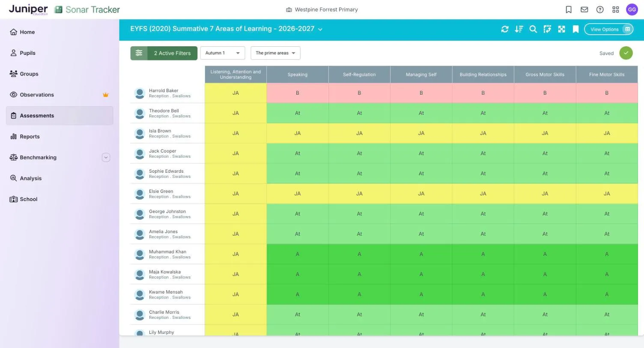Select Isla Brown's Speaking JA cell

297,133
